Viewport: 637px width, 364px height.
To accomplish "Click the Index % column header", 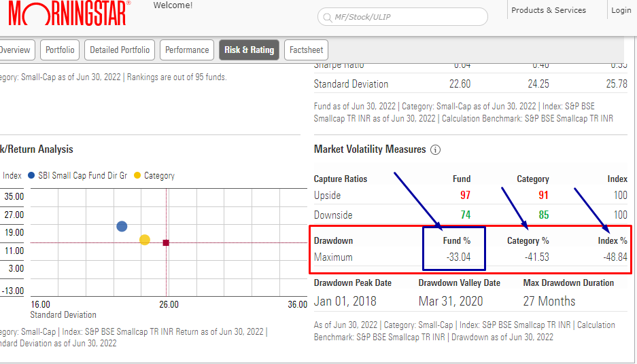I will [613, 240].
